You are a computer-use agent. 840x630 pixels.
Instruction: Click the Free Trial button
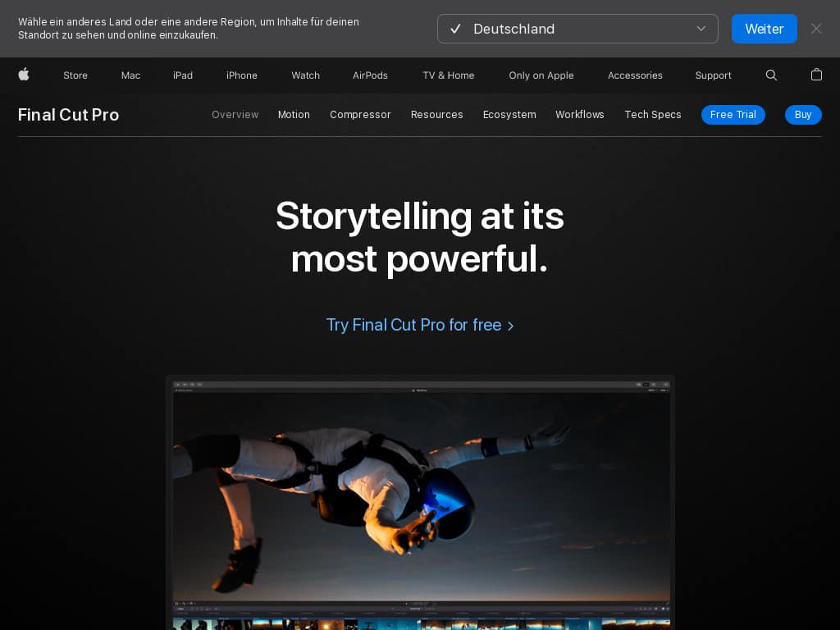(733, 115)
